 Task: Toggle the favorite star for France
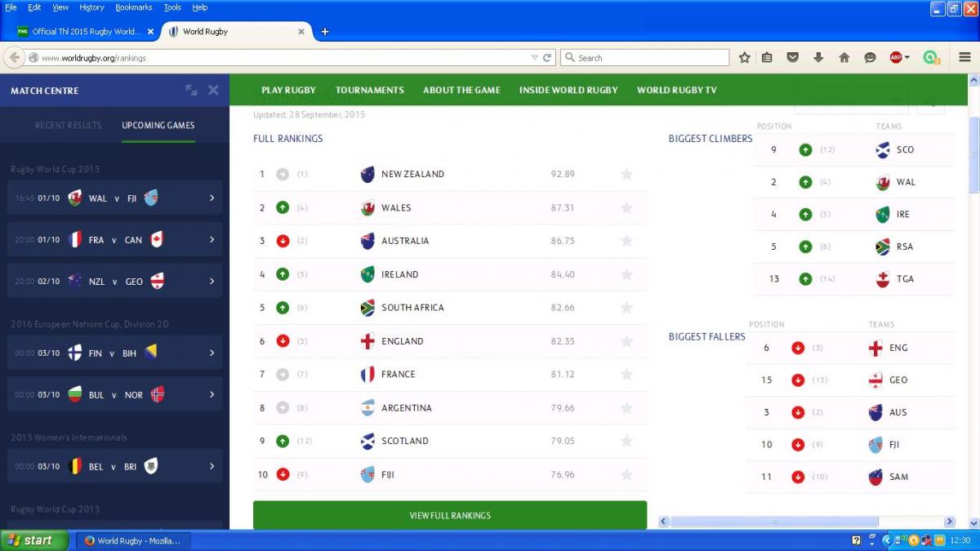pos(626,374)
